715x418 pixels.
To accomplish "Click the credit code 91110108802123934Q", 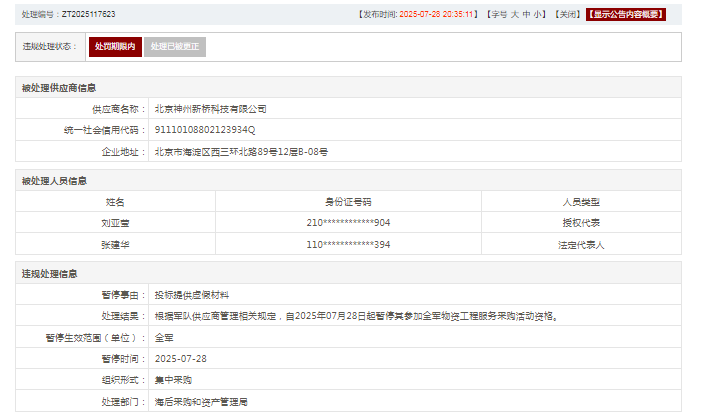I will pyautogui.click(x=205, y=130).
